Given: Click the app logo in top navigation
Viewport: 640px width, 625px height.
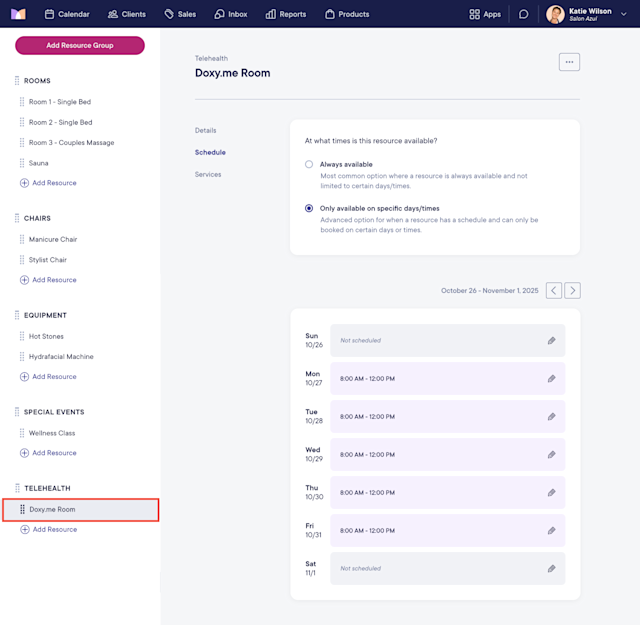Looking at the screenshot, I should pyautogui.click(x=18, y=14).
